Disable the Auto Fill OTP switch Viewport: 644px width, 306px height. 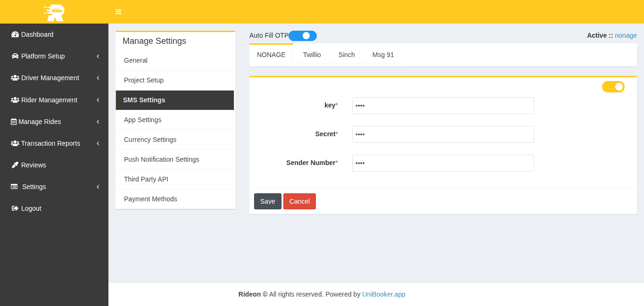click(x=303, y=36)
